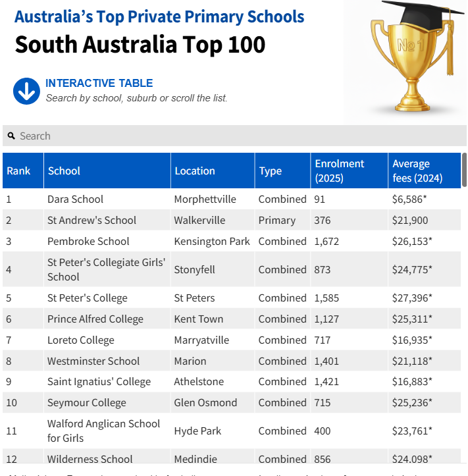Click the Glen Osmond location cell
The height and width of the screenshot is (476, 468).
tap(213, 402)
